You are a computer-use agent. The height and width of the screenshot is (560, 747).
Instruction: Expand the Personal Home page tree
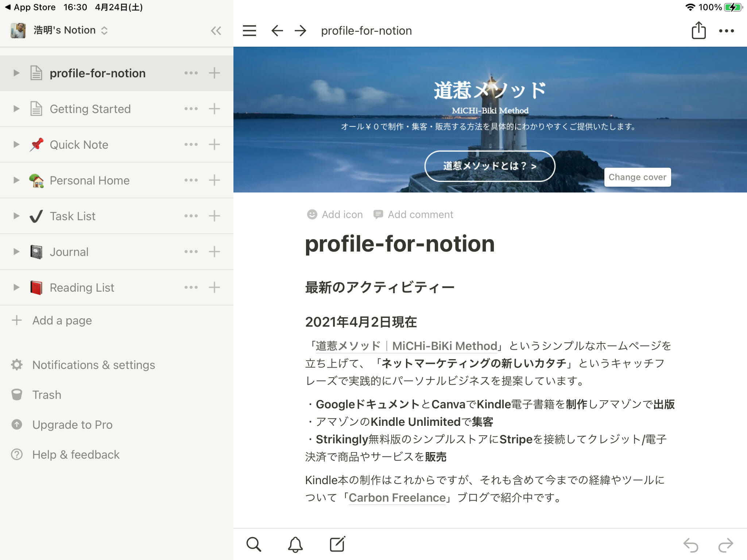[16, 180]
